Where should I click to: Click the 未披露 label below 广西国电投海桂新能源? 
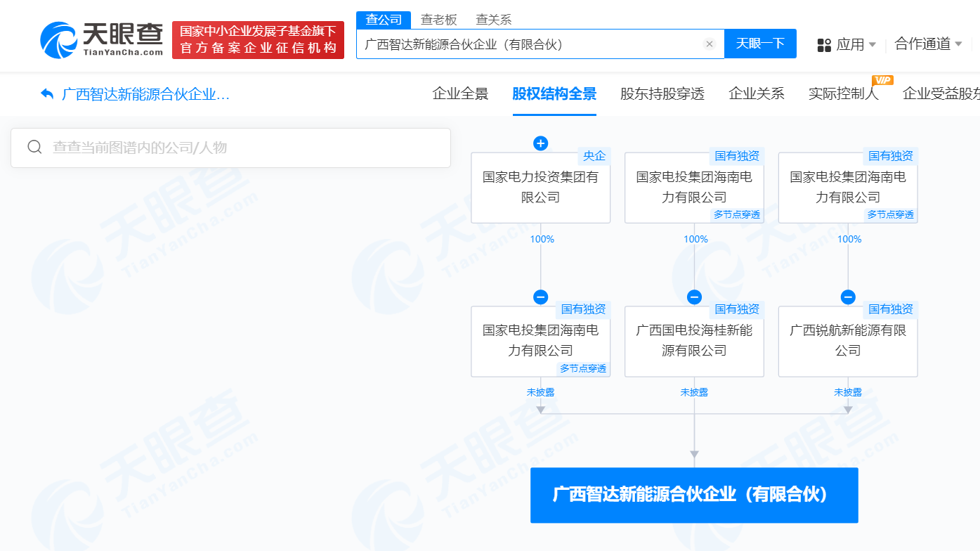point(694,392)
